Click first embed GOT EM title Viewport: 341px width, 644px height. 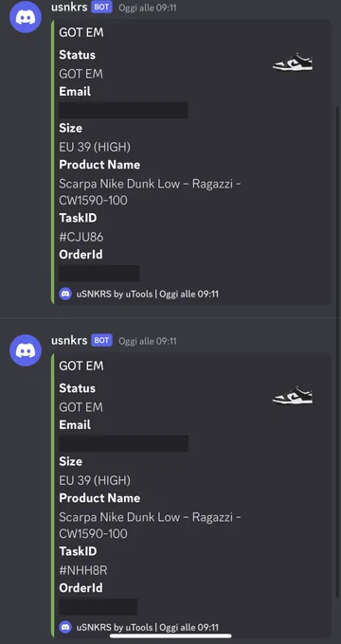tap(81, 32)
